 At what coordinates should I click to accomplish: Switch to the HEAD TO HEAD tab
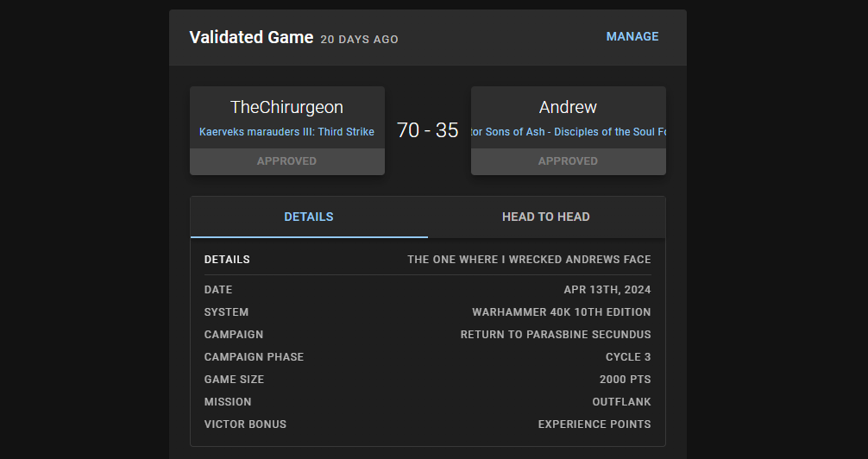546,217
